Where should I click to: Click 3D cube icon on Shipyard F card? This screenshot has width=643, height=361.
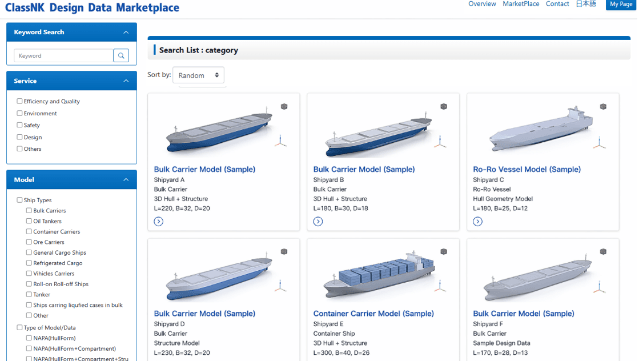tap(603, 251)
